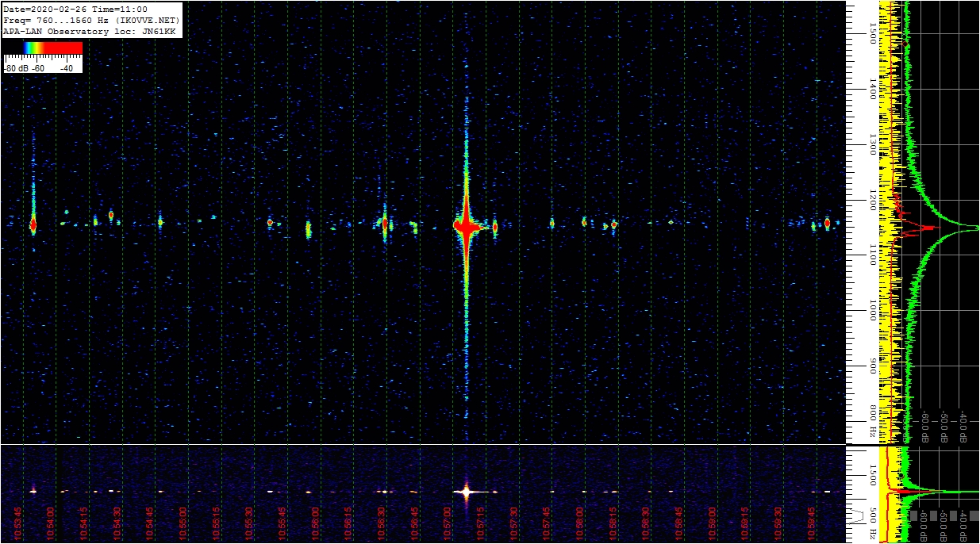Screen dimensions: 980x544
Task: Click the 1500 label on upper frequency axis
Action: (873, 33)
